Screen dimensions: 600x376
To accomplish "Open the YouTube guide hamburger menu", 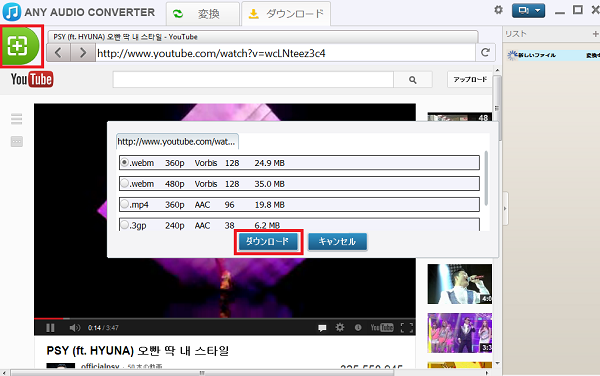I will [x=16, y=119].
